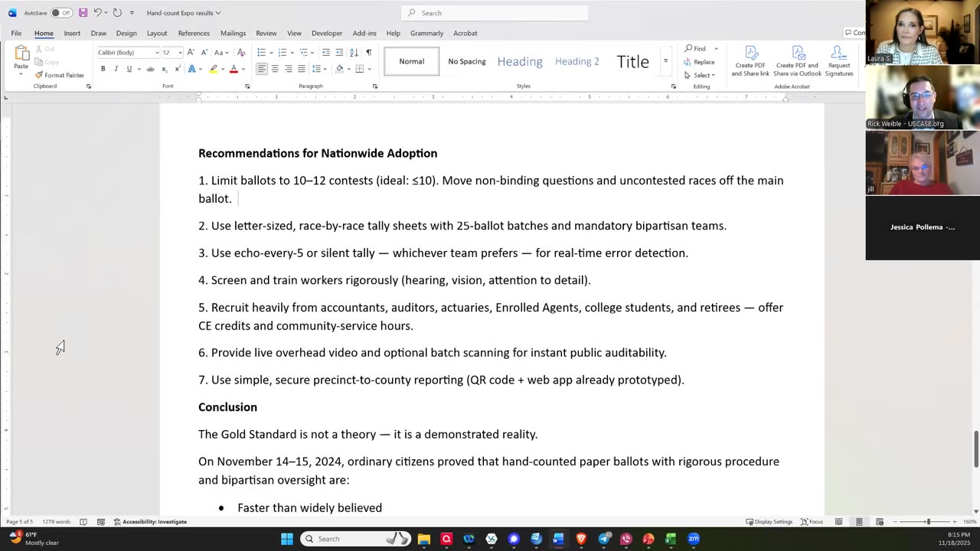Switch to the Acrobat ribbon tab
Image resolution: width=980 pixels, height=551 pixels.
click(x=465, y=33)
